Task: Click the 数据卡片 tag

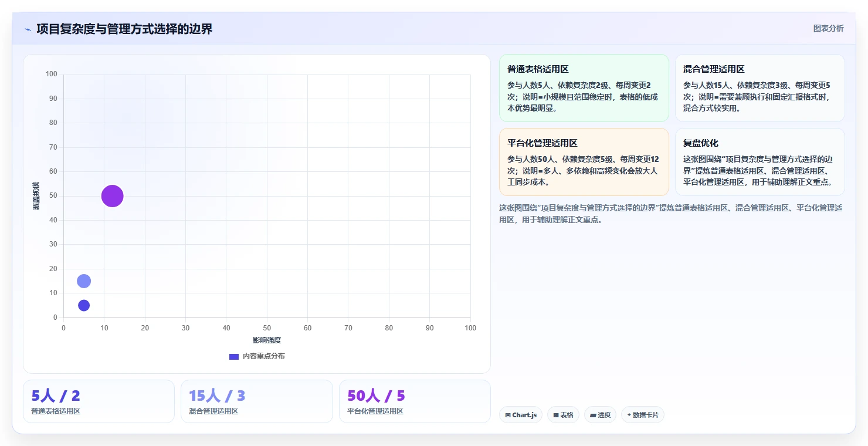Action: tap(642, 415)
